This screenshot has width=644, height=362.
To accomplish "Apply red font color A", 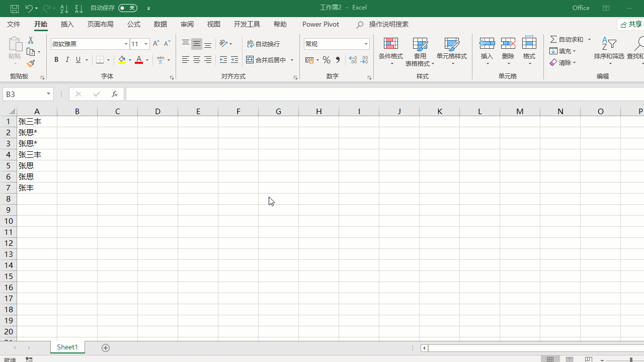I will 139,60.
